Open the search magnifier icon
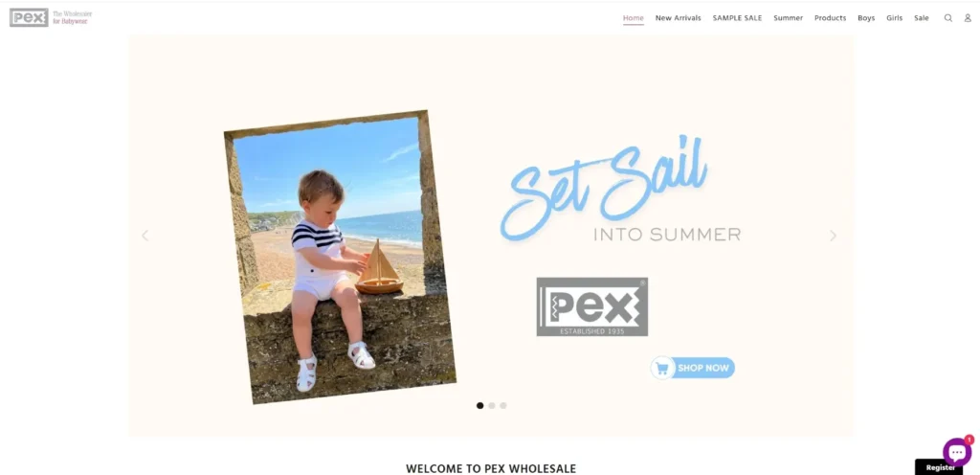Image resolution: width=980 pixels, height=475 pixels. coord(948,18)
